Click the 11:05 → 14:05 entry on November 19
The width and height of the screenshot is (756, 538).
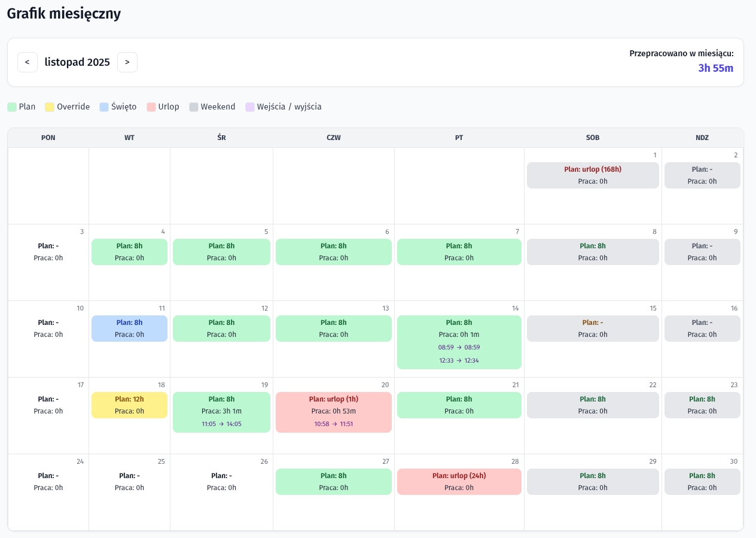pos(221,424)
